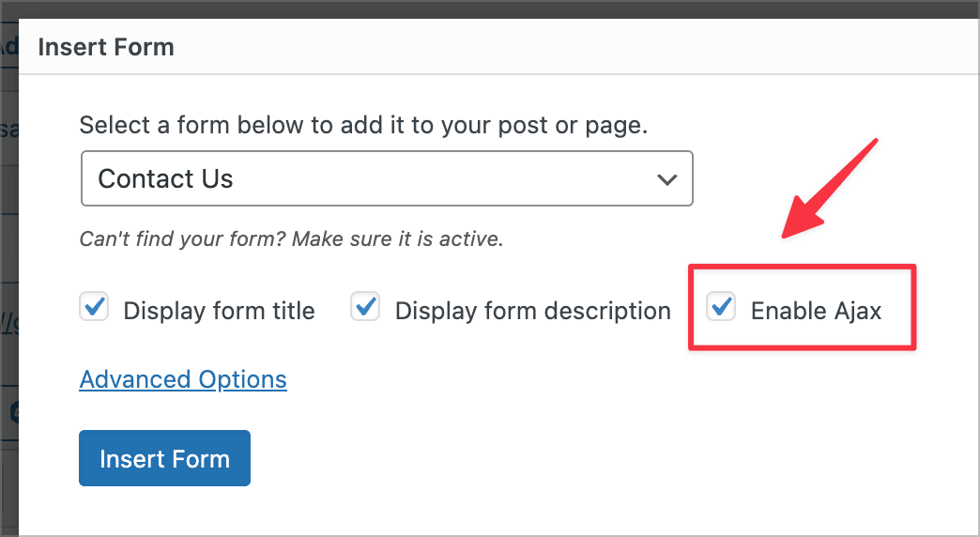Click the blue checkmark next to Enable Ajax
Viewport: 980px width, 537px height.
(x=721, y=306)
